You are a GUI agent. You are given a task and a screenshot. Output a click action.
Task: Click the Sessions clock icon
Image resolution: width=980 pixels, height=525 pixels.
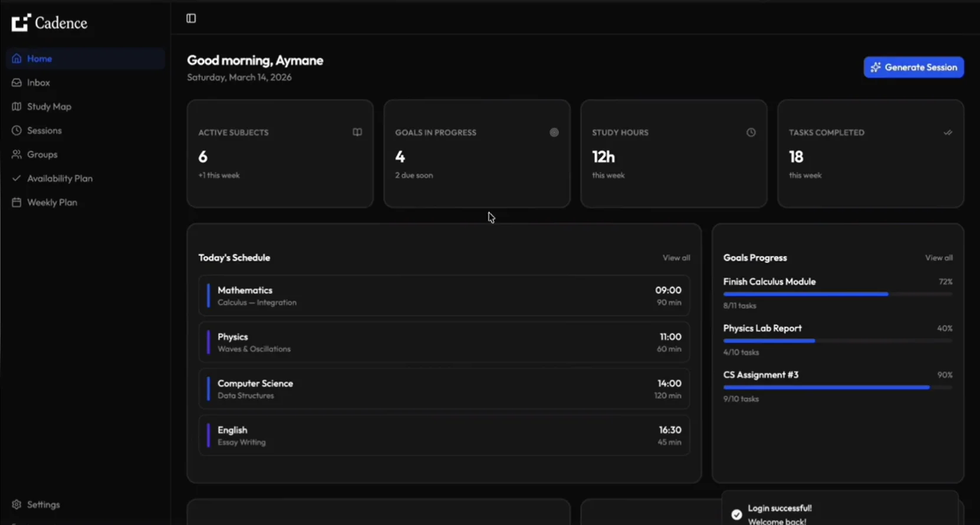(17, 130)
